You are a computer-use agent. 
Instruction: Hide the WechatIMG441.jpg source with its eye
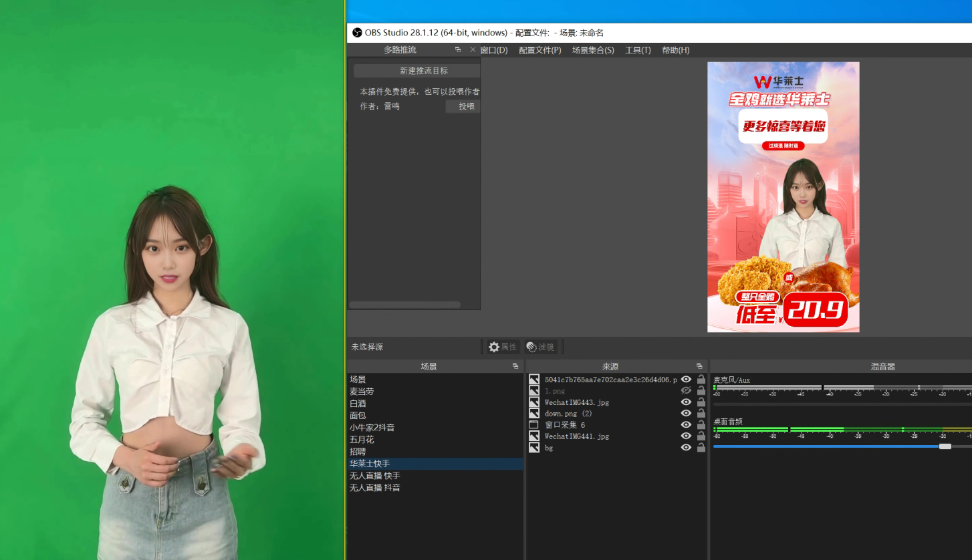click(686, 436)
